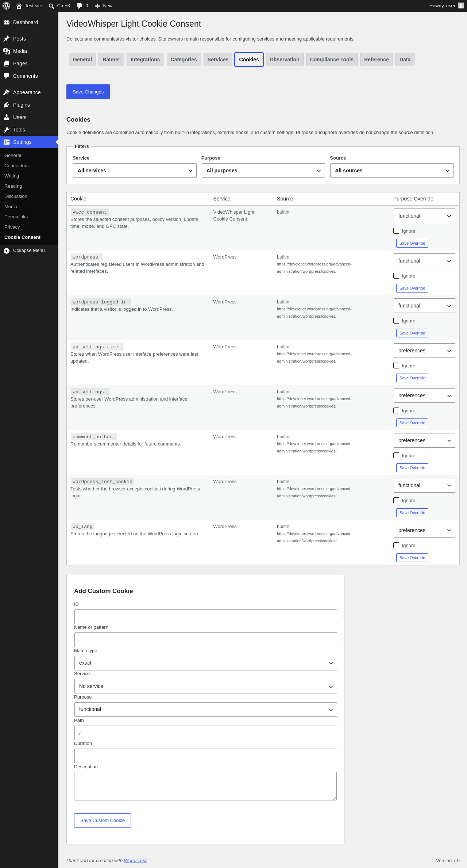Open the Match type exact dropdown
Image resolution: width=467 pixels, height=868 pixels.
pyautogui.click(x=205, y=663)
